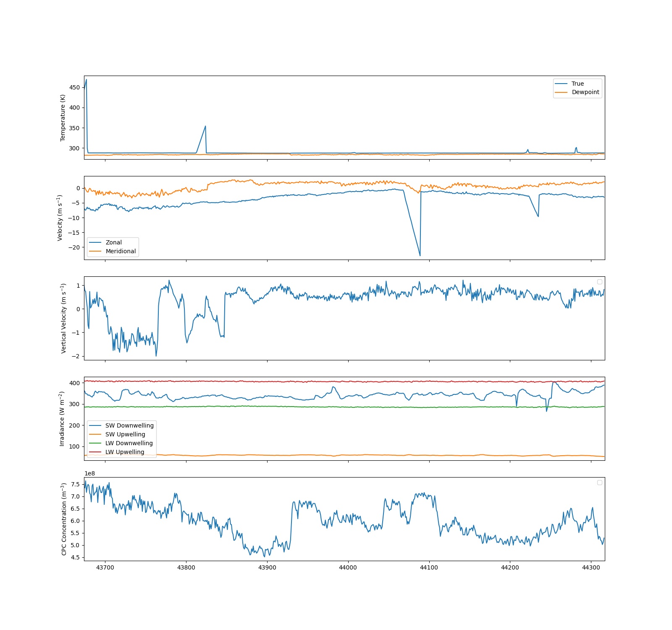
Task: Click the 'SW Downwelling' legend entry
Action: coord(129,425)
